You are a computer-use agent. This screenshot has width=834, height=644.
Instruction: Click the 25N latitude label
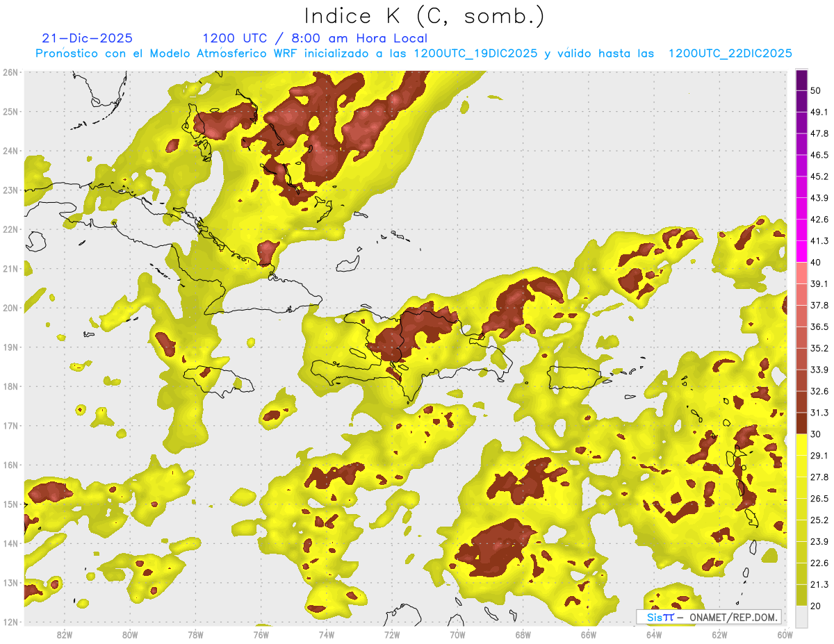pyautogui.click(x=10, y=112)
